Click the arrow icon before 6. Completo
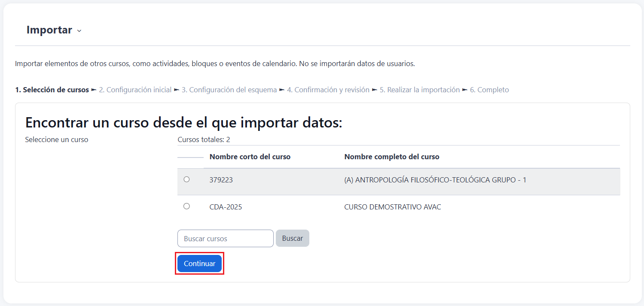Screen dimensions: 644x306 coord(464,90)
